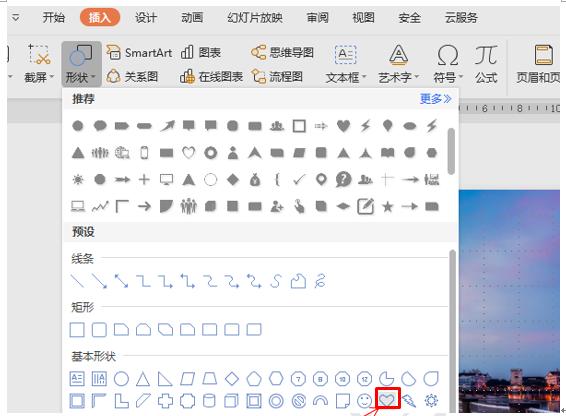Open the 动画 tab
Viewport: 566px width, 416px height.
click(x=192, y=17)
